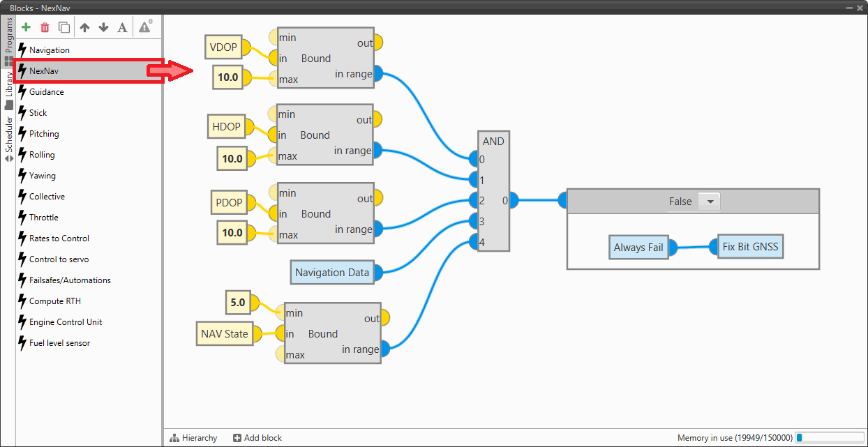Move program down with the down arrow
This screenshot has height=447, width=868.
103,28
